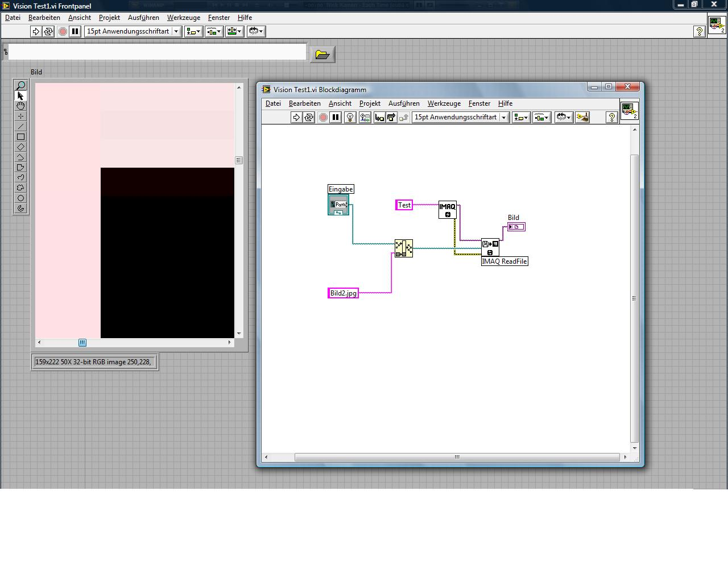Run the VI from the Blockdiagramm toolbar
Screen dimensions: 728x582
point(296,117)
